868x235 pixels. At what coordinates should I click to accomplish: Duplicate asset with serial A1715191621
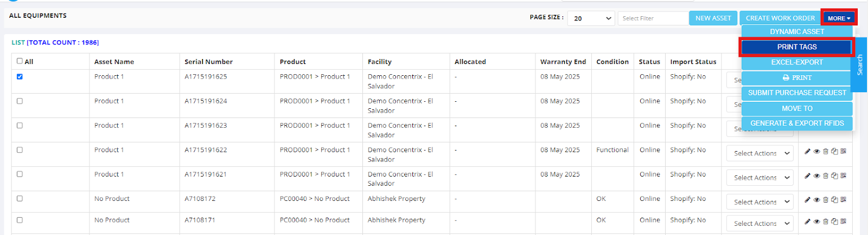pyautogui.click(x=834, y=176)
